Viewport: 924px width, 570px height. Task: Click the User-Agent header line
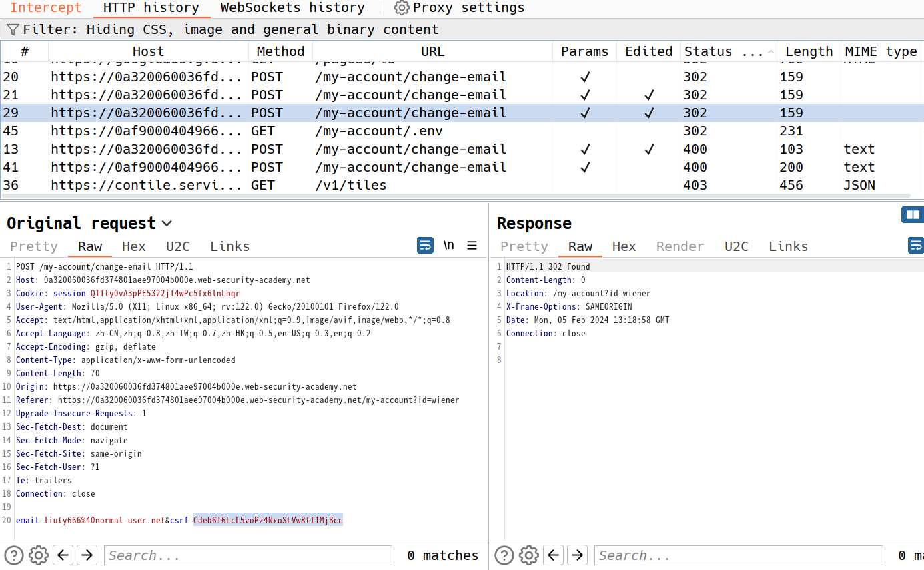point(207,306)
